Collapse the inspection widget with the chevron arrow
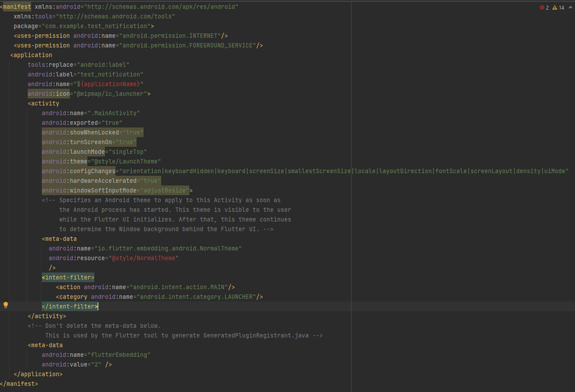Image resolution: width=575 pixels, height=392 pixels. click(x=570, y=7)
